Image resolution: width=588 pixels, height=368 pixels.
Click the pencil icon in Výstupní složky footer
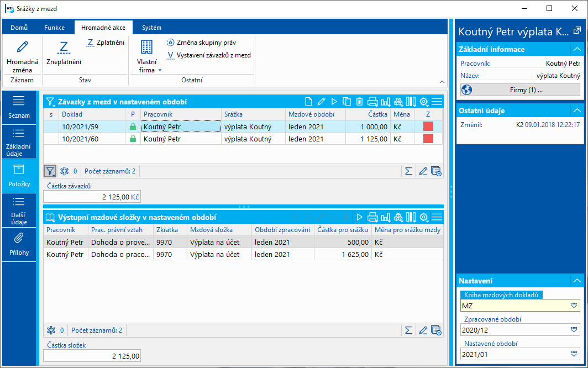tap(423, 330)
